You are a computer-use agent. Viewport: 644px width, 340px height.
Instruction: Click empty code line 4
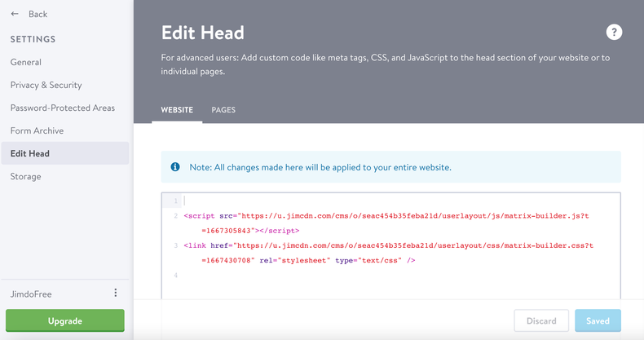click(400, 275)
